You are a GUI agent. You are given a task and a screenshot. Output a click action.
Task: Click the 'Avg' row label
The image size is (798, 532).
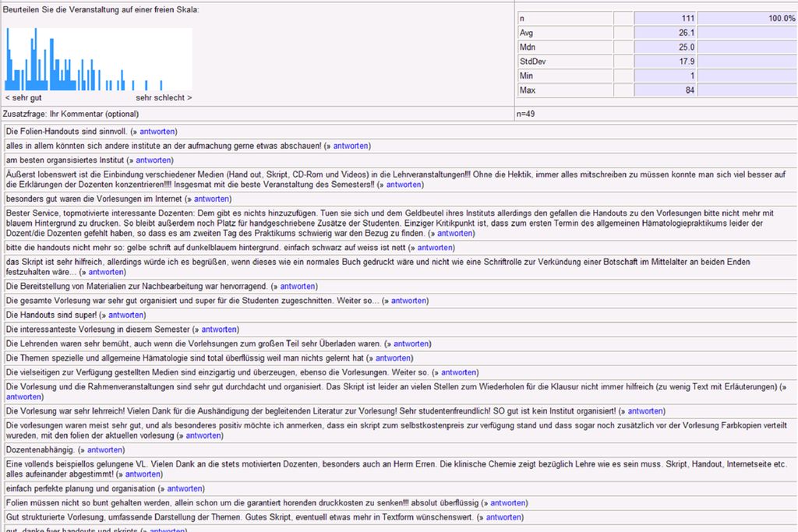[526, 33]
